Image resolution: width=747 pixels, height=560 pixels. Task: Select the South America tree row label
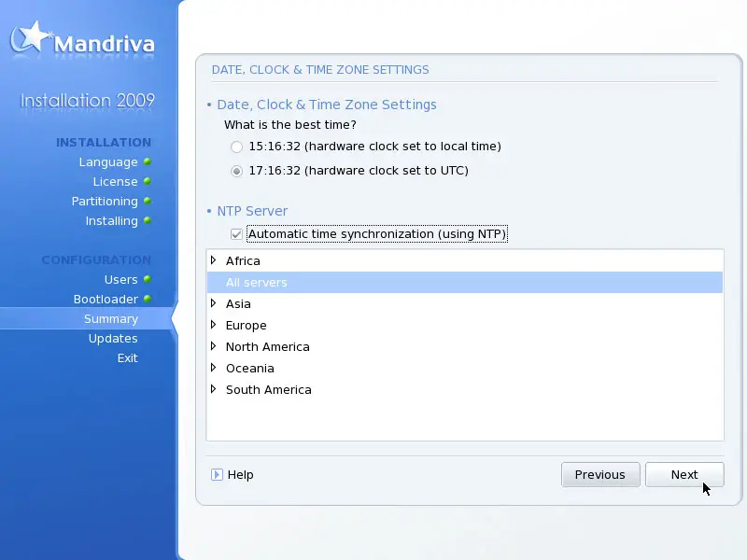[269, 389]
